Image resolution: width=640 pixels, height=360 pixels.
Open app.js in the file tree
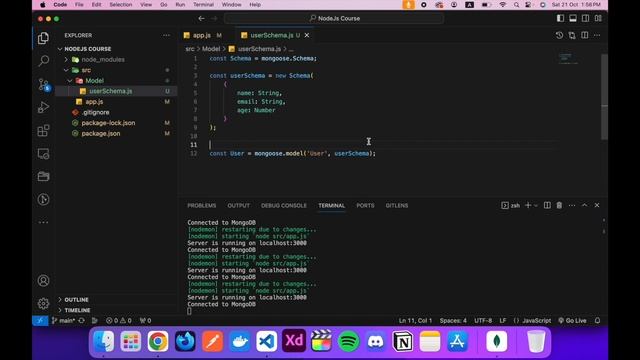116,102
